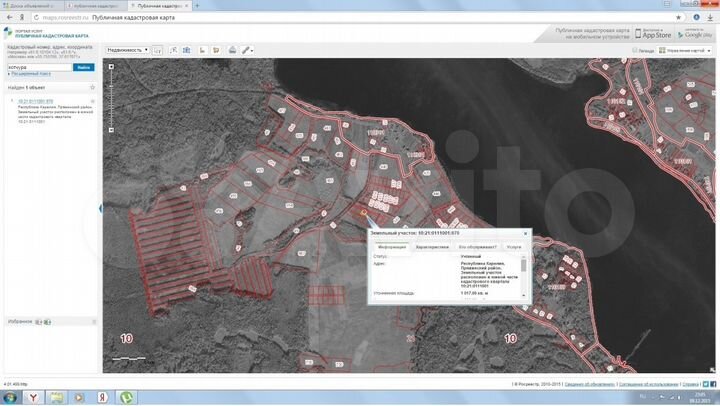
Task: Click the Rosreestr portal logo
Action: [10, 33]
